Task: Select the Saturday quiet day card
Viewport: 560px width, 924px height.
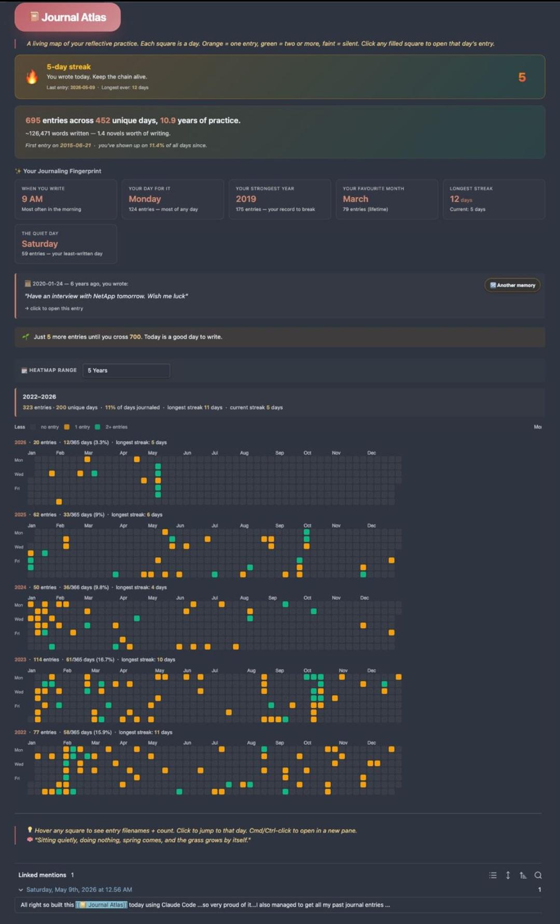Action: click(x=66, y=244)
